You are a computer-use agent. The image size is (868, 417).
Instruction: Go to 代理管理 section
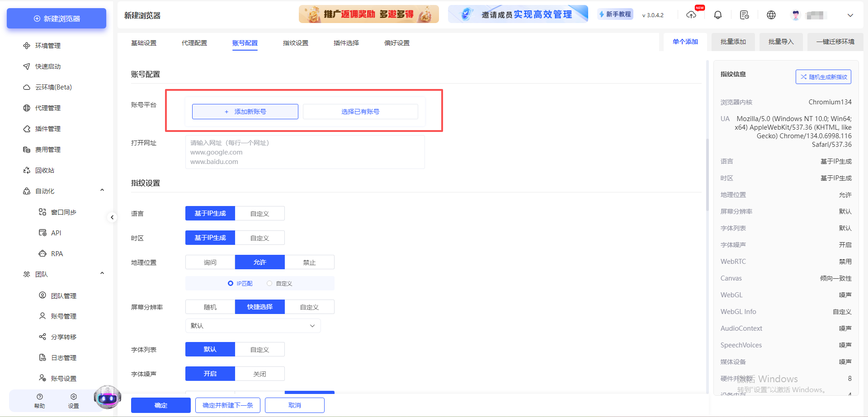pos(47,108)
